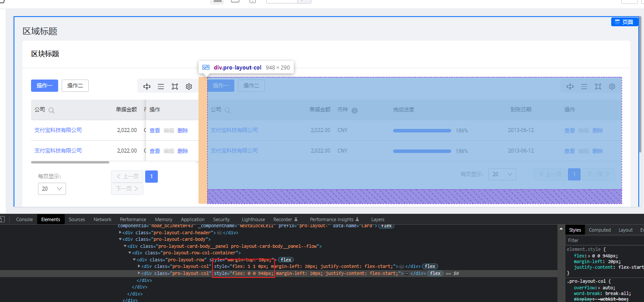Screen dimensions: 644x302
Task: Open first 支付宝科技有限公司 link in right table
Action: [234, 130]
